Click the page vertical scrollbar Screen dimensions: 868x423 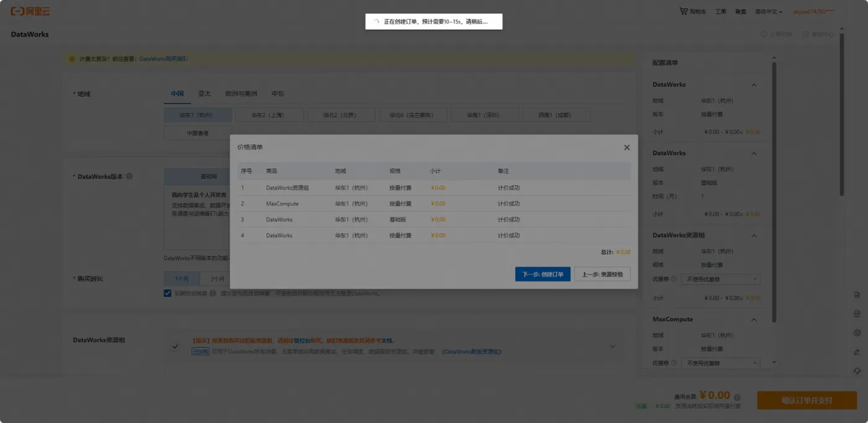[x=841, y=115]
